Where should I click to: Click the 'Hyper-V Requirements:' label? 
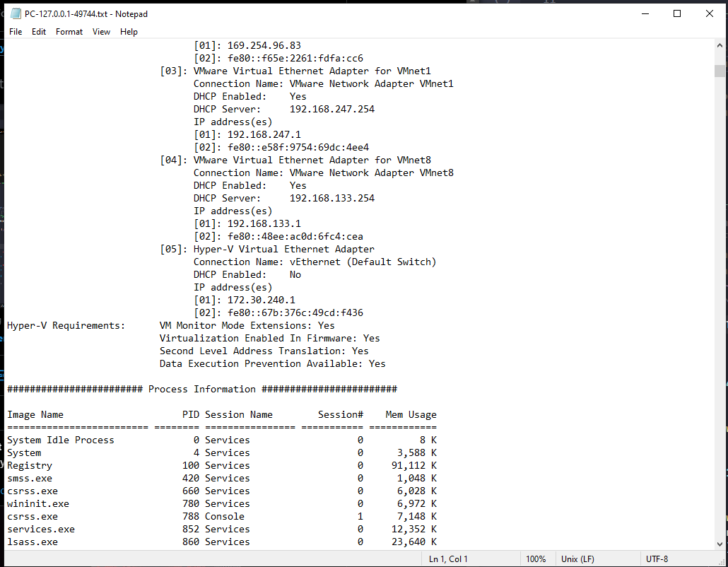click(66, 325)
